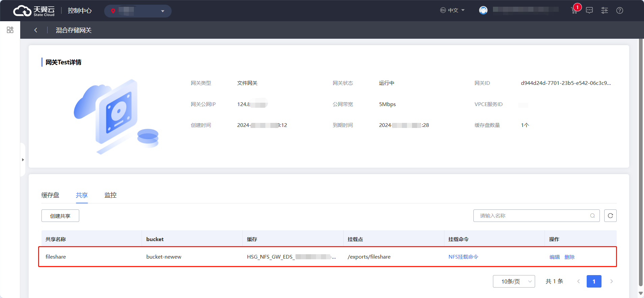Click the 5Mbps bandwidth value
644x298 pixels.
(x=387, y=104)
